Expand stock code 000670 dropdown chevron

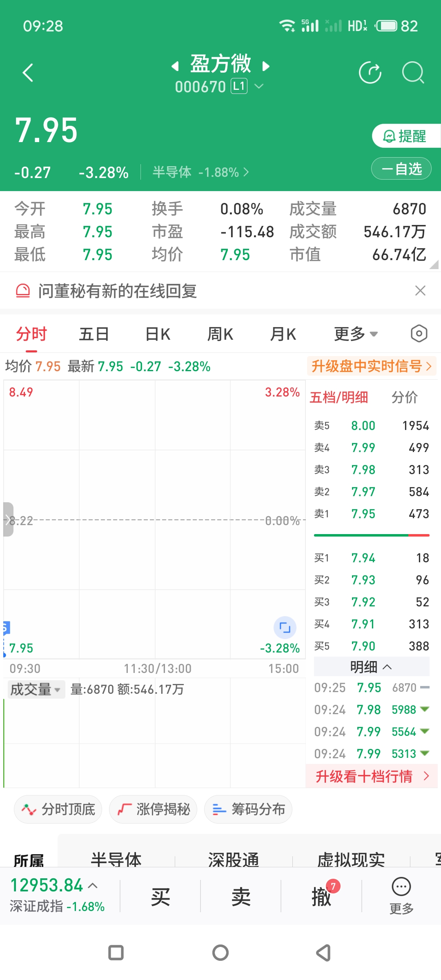coord(259,86)
